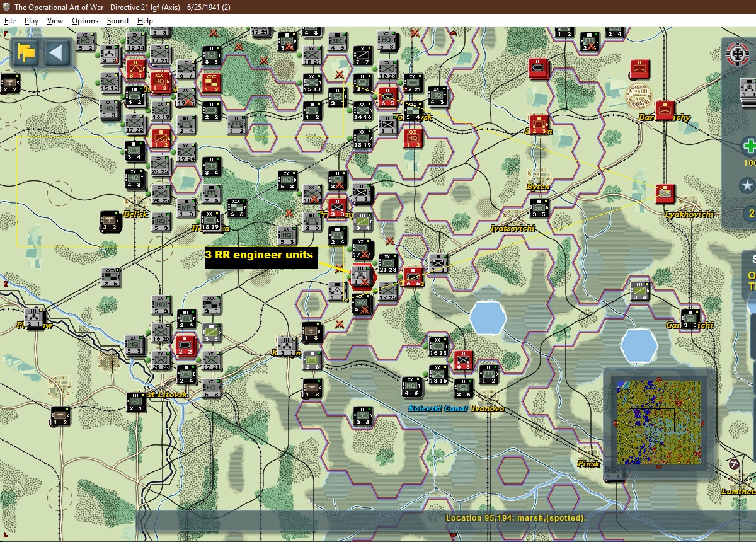Viewport: 756px width, 542px height.
Task: Select the 17-22 infantry division counter
Action: click(135, 123)
